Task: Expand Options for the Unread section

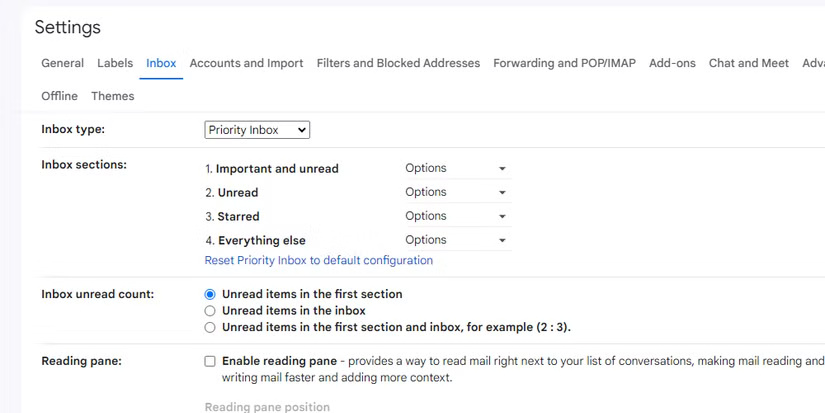Action: [456, 193]
